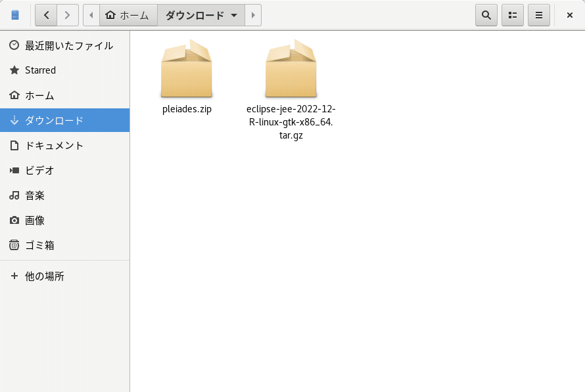Click the pleiades.zip file name label
This screenshot has height=392, width=585.
187,109
